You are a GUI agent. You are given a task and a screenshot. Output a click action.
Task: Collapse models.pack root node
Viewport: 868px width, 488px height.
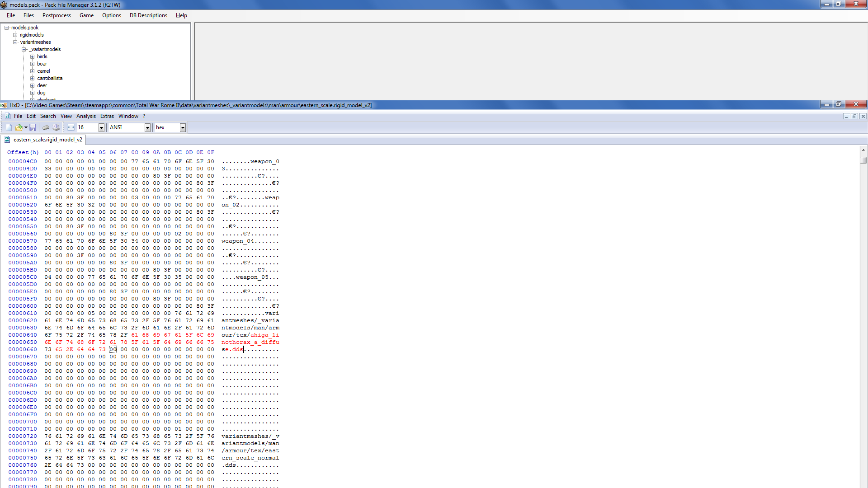coord(7,28)
